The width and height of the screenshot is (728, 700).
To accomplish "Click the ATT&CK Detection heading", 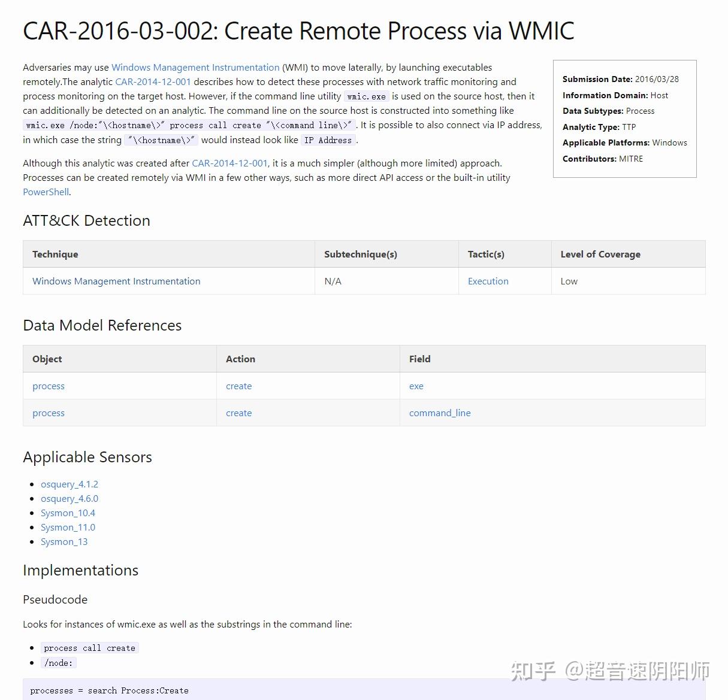I will pos(86,221).
